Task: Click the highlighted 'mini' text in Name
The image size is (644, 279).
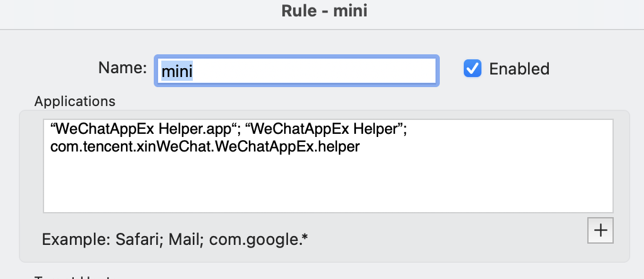Action: [x=177, y=71]
